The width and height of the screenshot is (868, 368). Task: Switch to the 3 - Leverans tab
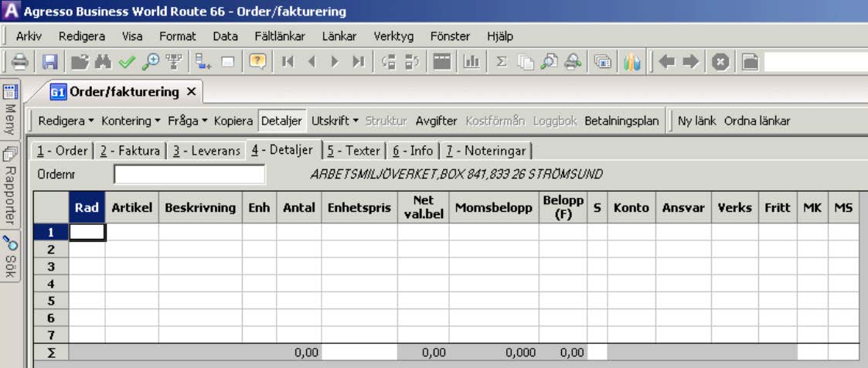(x=206, y=151)
